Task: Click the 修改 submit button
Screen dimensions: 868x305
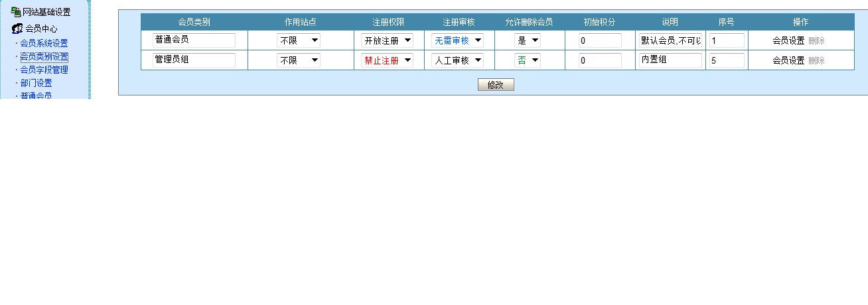Action: (496, 85)
